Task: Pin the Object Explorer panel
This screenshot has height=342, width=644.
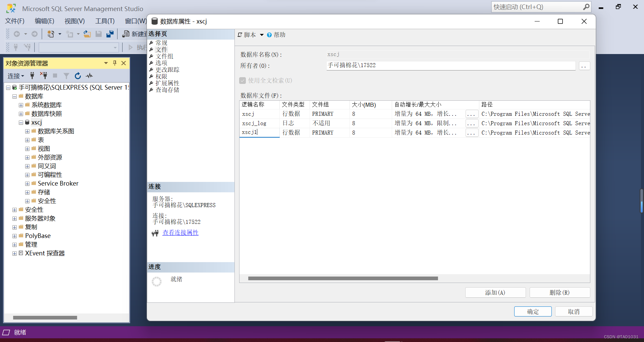Action: (x=115, y=63)
